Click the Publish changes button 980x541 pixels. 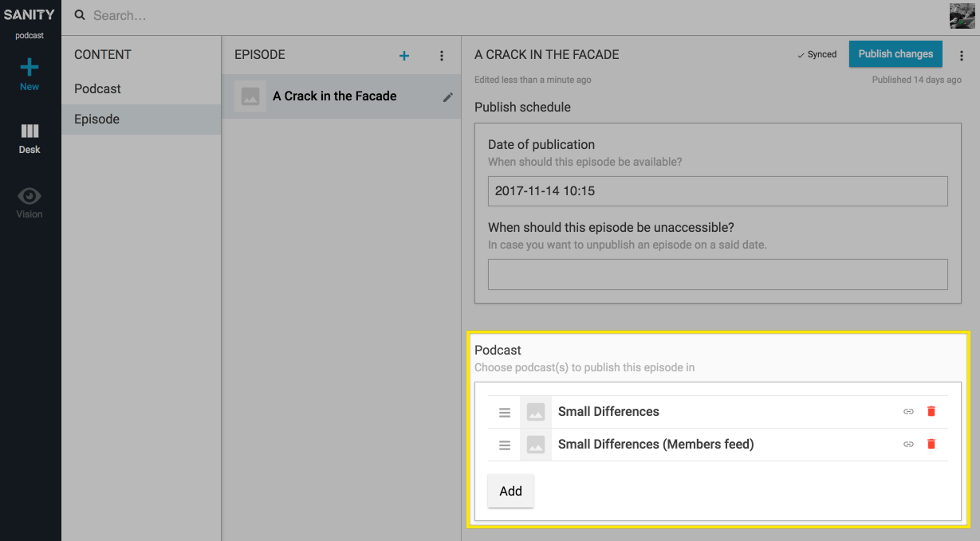(x=895, y=54)
